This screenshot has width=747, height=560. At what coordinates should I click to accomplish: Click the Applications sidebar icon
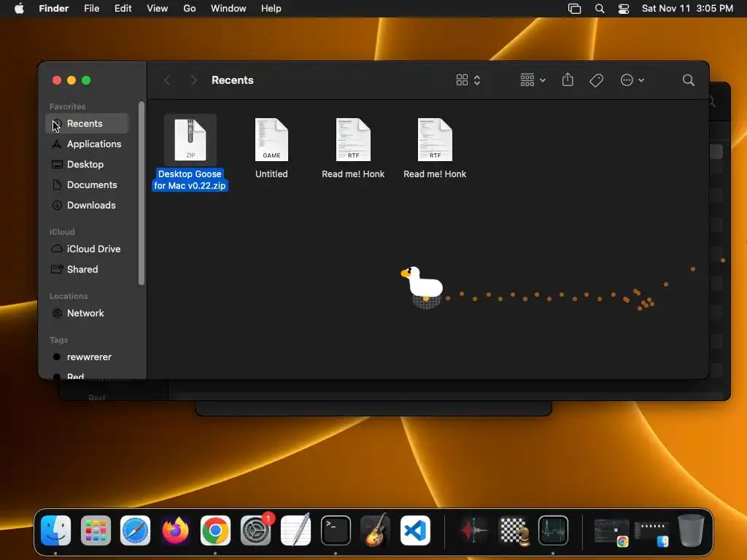click(x=57, y=144)
